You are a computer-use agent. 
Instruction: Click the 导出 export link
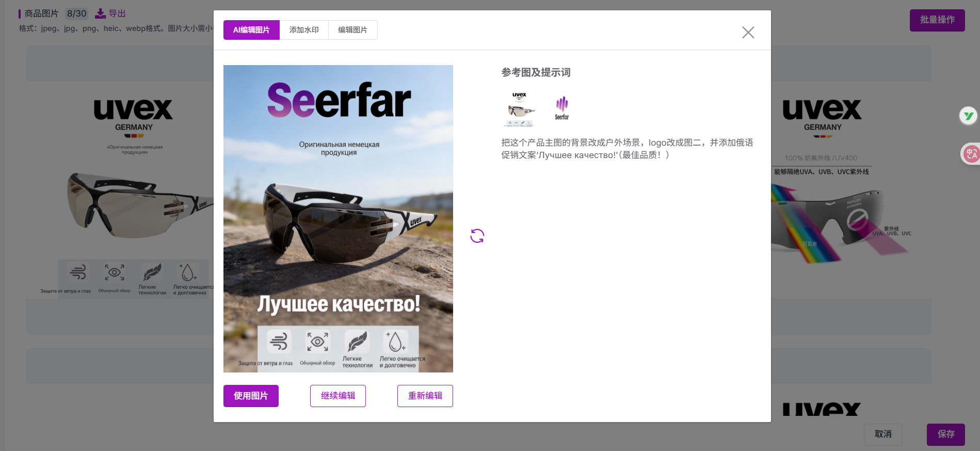(x=117, y=13)
